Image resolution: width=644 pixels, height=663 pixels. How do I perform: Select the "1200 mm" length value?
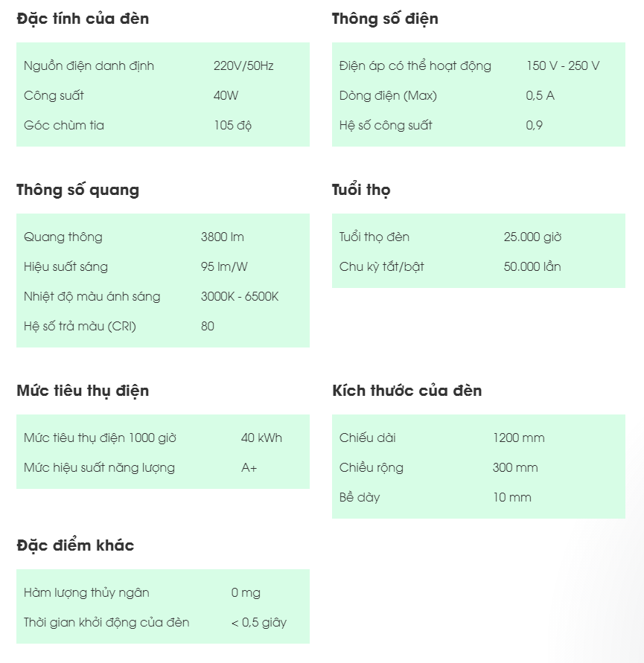(518, 438)
